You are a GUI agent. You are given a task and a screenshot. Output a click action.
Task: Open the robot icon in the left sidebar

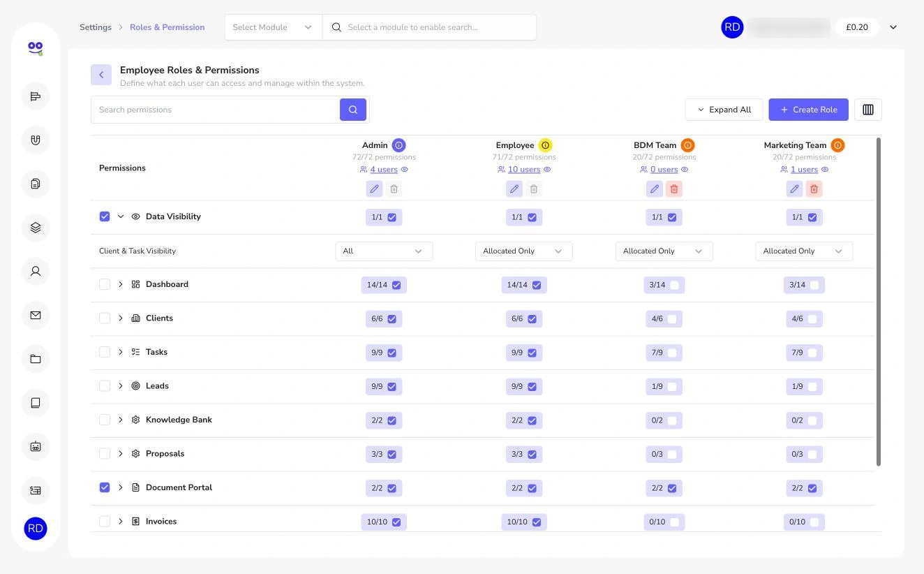click(x=36, y=447)
